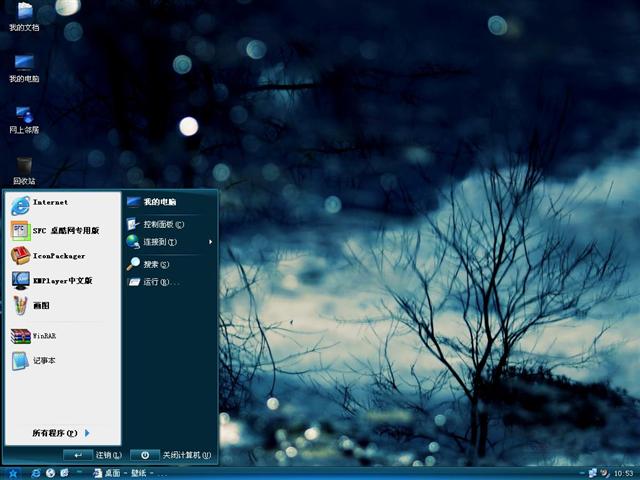The width and height of the screenshot is (640, 480).
Task: Click the star Start button on the taskbar
Action: coord(13,473)
